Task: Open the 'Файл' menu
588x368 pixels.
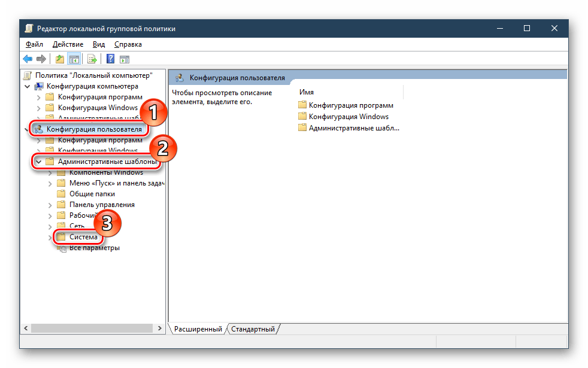Action: coord(34,44)
